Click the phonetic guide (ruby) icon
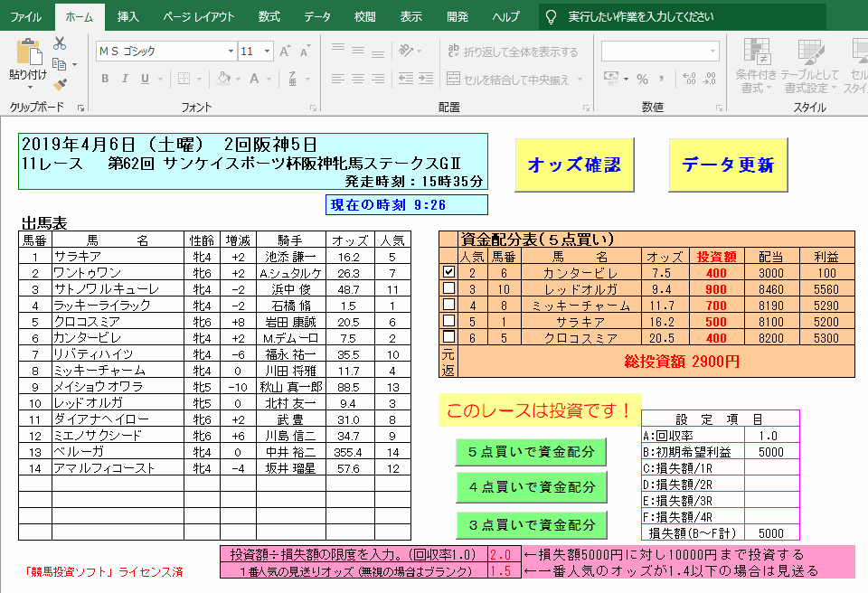868x593 pixels. [x=292, y=79]
